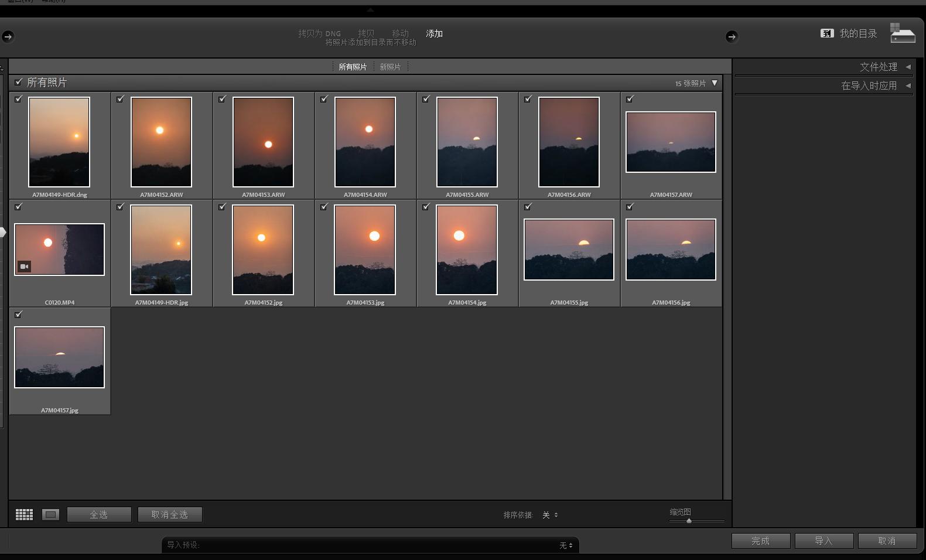
Task: Click the source panel left arrow icon
Action: 8,36
